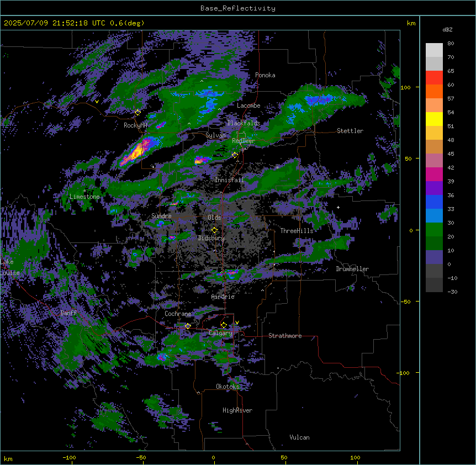Click the yellow V marker northwest of RockyMH
The image size is (476, 465).
pyautogui.click(x=97, y=102)
